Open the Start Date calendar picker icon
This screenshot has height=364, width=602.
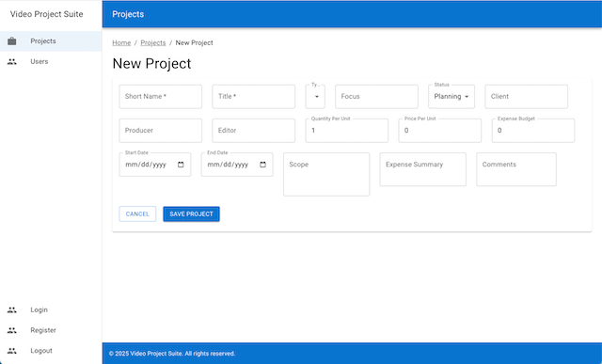coord(181,165)
